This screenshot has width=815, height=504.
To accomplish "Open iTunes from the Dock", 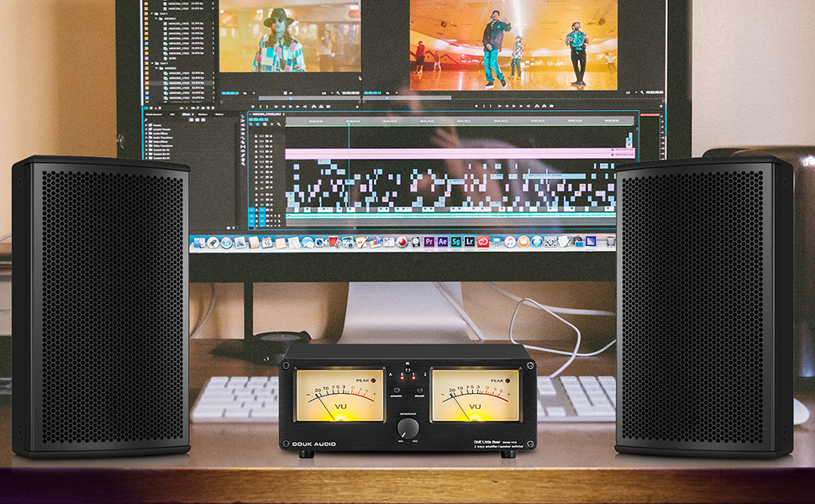I will (x=509, y=242).
